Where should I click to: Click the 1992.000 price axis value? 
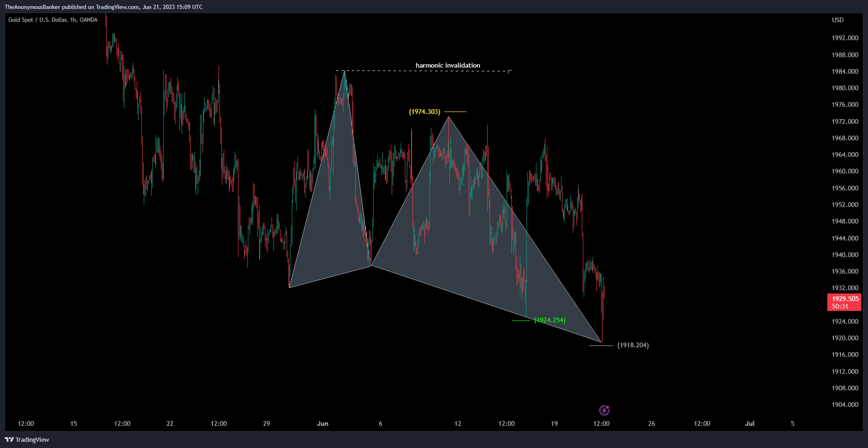point(845,38)
